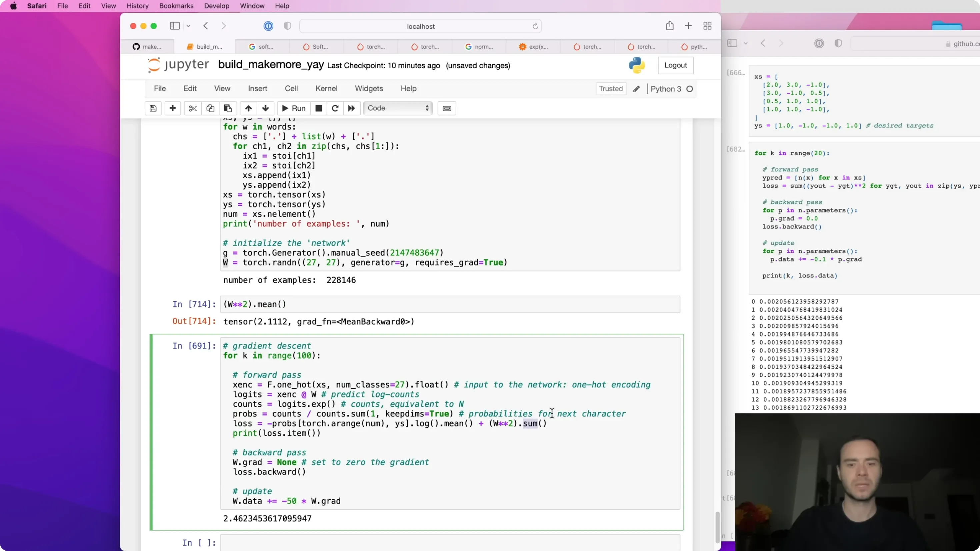Click the 1Password extension icon
Screen dimensions: 980x551
click(x=268, y=26)
